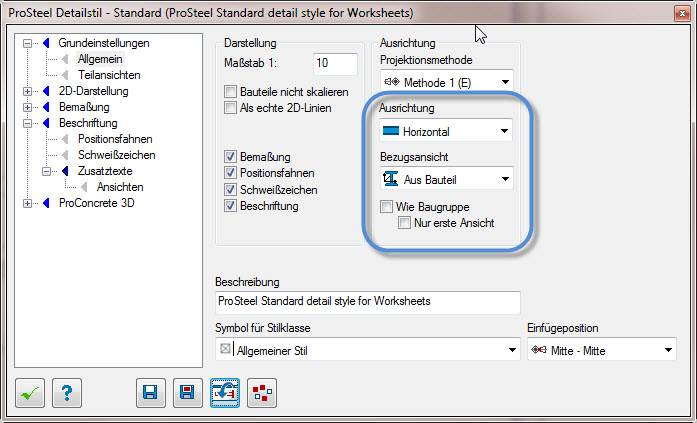This screenshot has width=697, height=423.
Task: Select Positionsfahnen tree item
Action: pos(115,139)
